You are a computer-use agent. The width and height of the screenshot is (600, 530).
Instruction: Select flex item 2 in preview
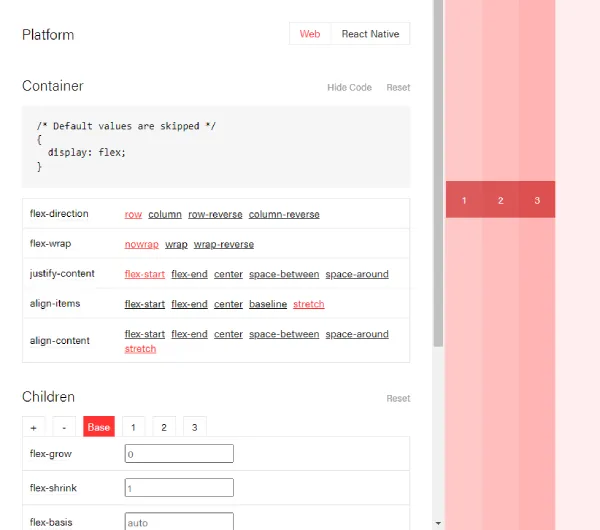pyautogui.click(x=501, y=200)
